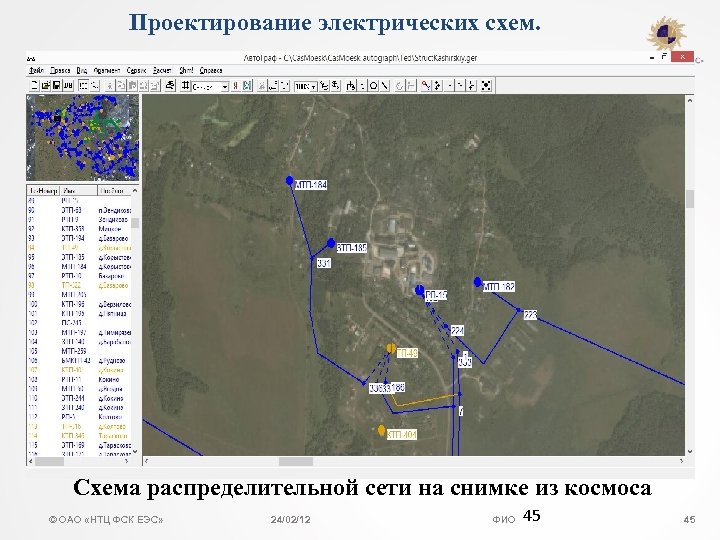
Task: Open the Сервис menu
Action: tap(136, 70)
